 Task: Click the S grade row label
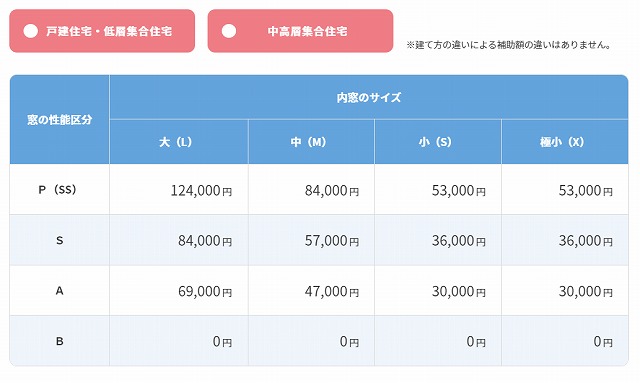(60, 240)
